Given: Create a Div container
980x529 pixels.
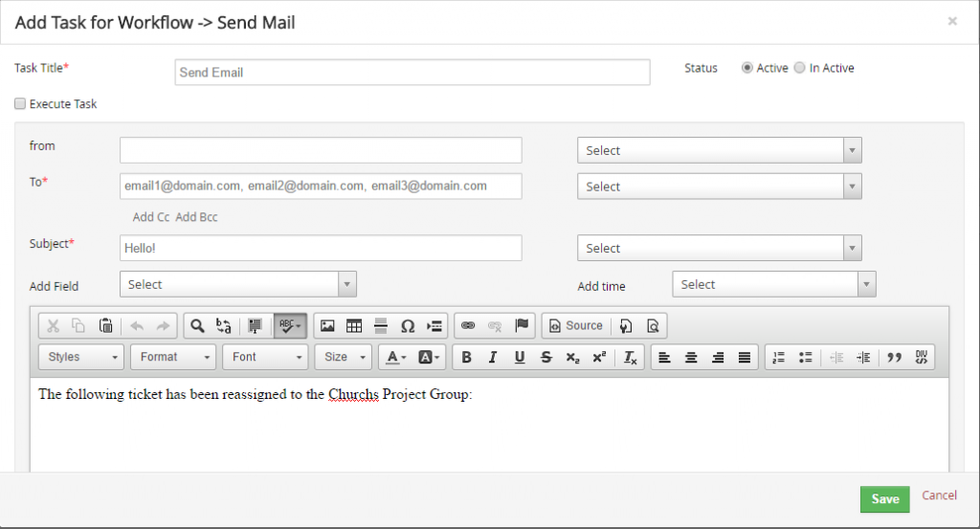Looking at the screenshot, I should click(x=922, y=357).
